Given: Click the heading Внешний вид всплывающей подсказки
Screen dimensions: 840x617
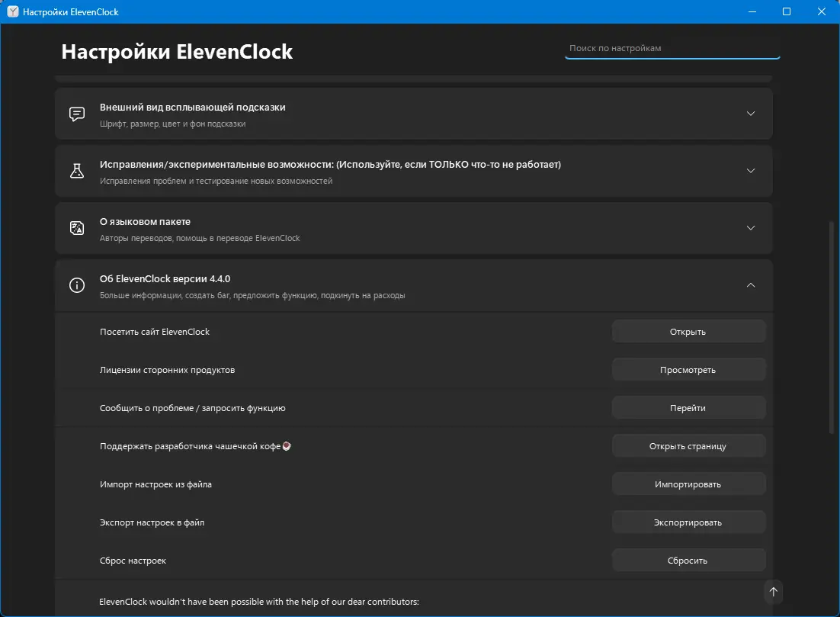Looking at the screenshot, I should (192, 108).
